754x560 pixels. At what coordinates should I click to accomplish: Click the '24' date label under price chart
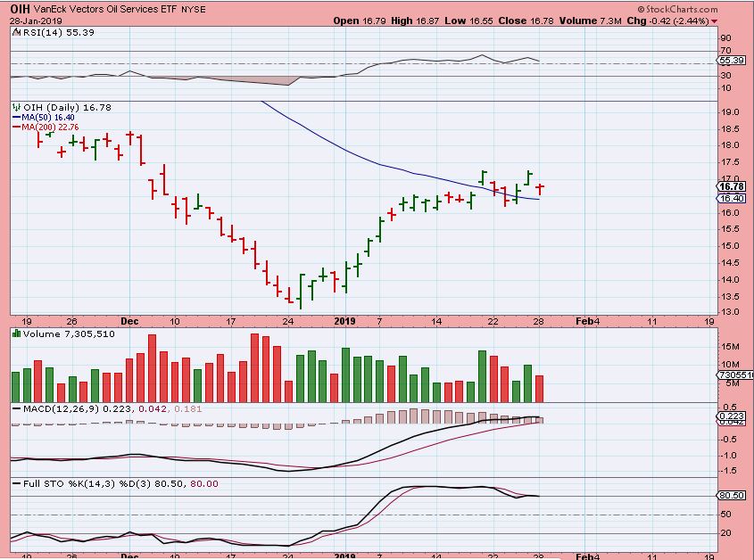tap(287, 322)
